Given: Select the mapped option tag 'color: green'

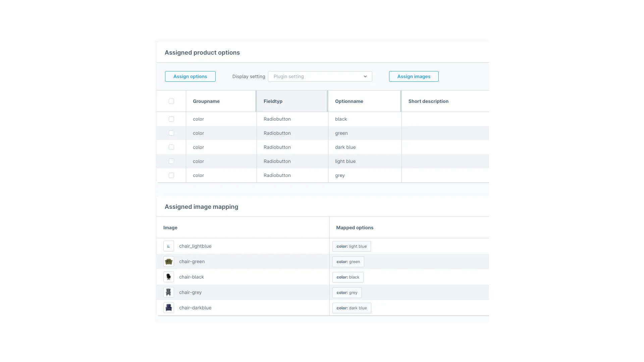Looking at the screenshot, I should point(348,261).
